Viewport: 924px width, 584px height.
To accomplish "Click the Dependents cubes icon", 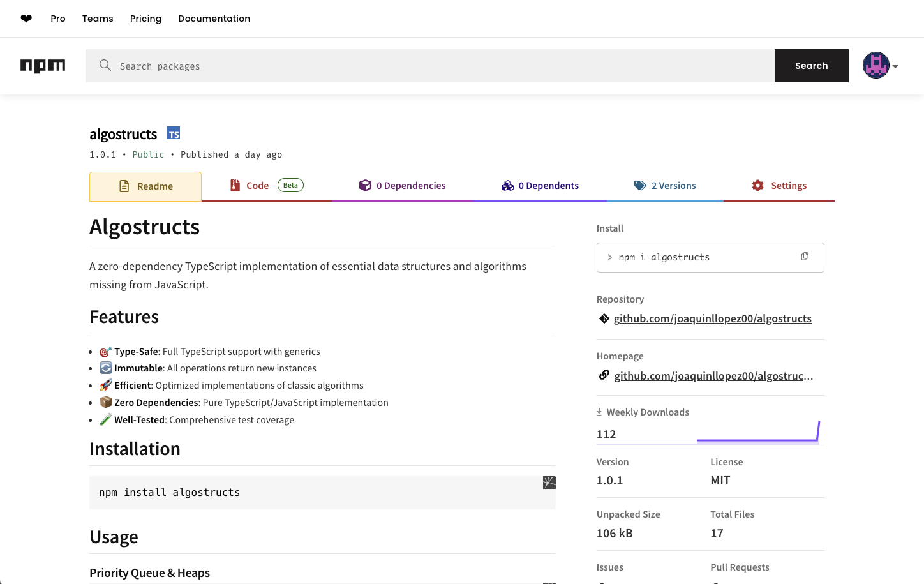I will 507,186.
